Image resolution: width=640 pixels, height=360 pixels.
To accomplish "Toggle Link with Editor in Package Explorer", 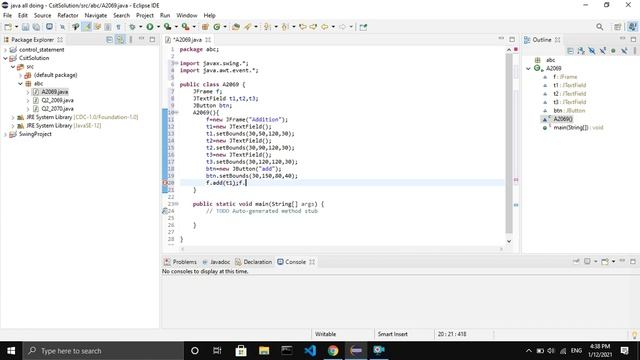I will click(120, 40).
